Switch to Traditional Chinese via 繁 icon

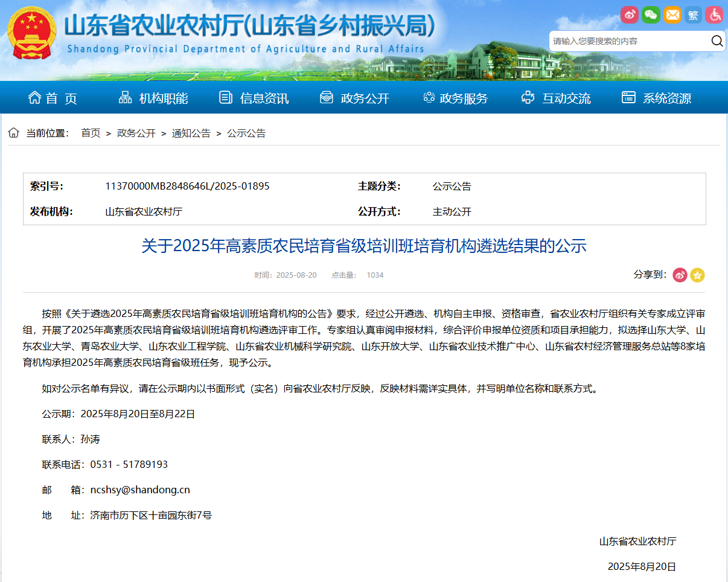[693, 14]
